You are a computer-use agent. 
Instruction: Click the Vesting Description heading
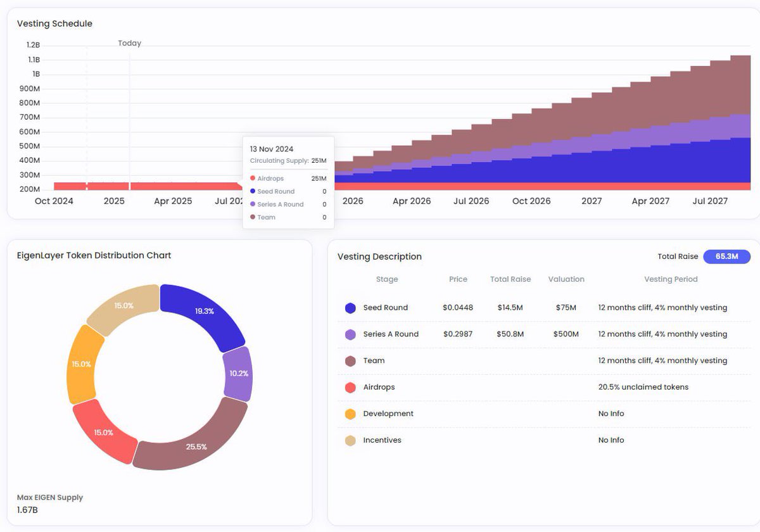(379, 257)
